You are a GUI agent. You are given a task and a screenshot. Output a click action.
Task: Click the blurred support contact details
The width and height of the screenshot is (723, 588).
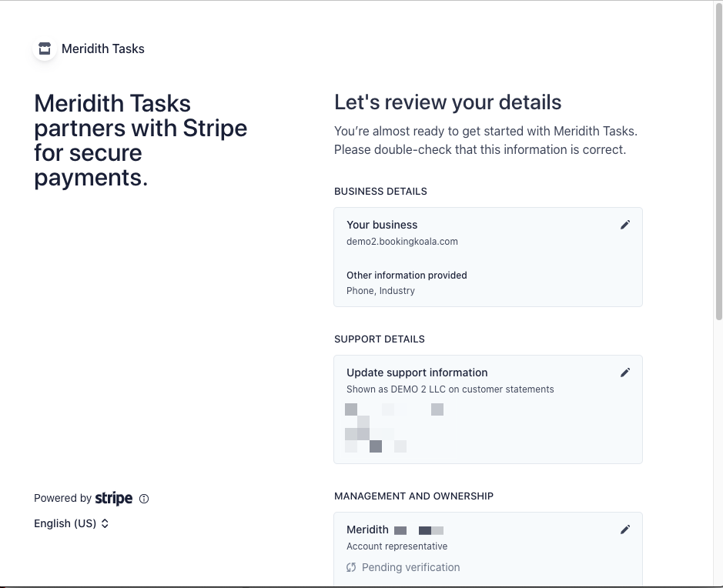coord(393,427)
